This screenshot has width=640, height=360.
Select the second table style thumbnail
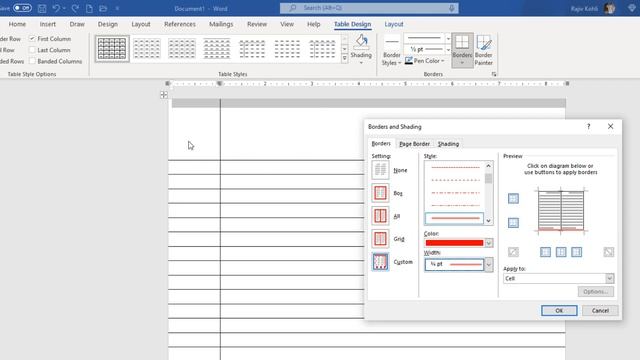tap(147, 49)
